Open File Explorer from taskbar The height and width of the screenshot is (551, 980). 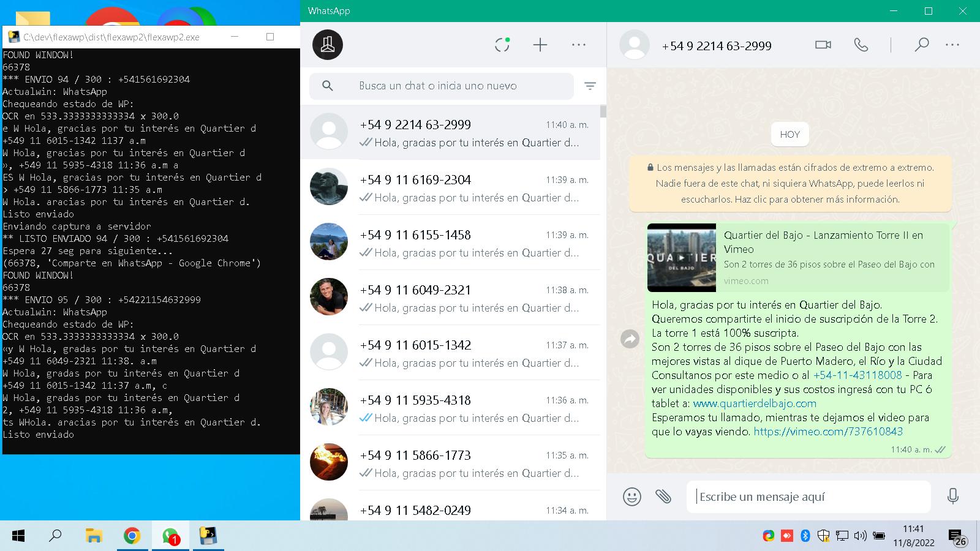[93, 536]
